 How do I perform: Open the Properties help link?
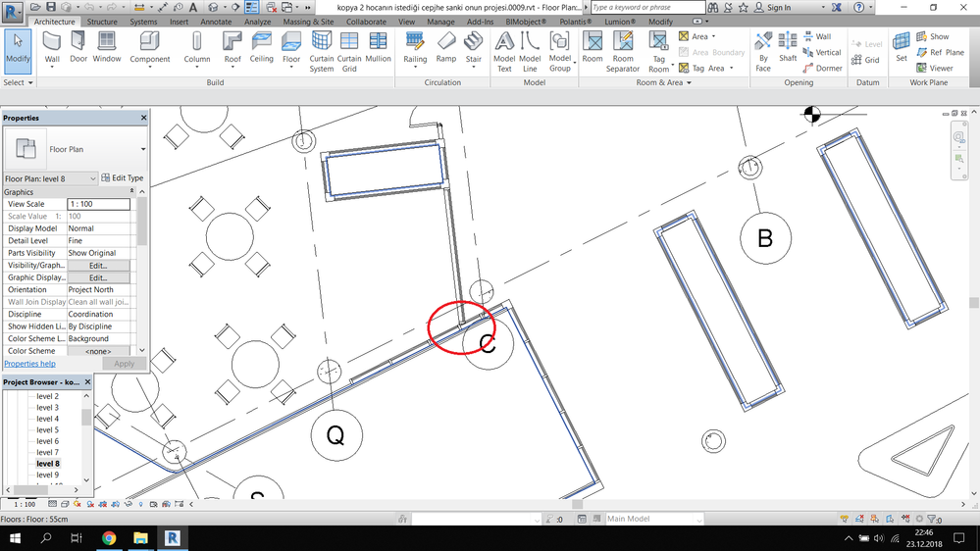30,364
